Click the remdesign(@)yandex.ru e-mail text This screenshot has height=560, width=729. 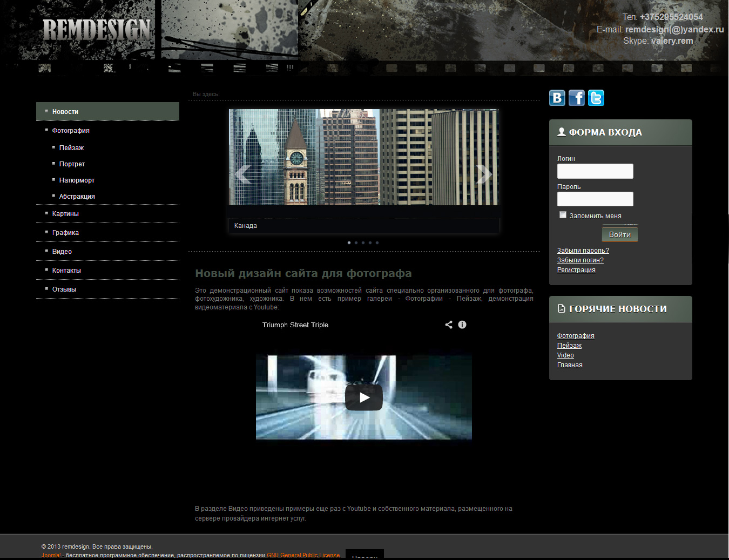click(x=674, y=29)
